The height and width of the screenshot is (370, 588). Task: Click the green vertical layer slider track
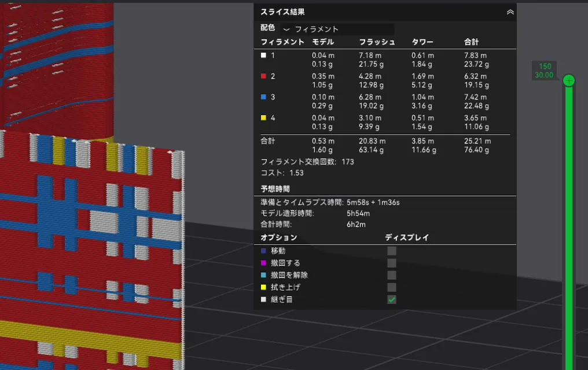569,228
